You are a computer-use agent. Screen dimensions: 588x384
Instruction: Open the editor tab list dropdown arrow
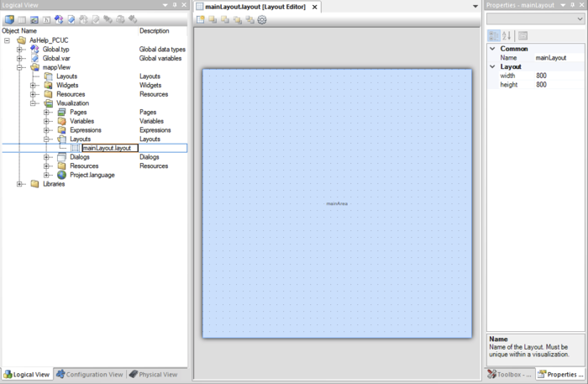(x=475, y=7)
